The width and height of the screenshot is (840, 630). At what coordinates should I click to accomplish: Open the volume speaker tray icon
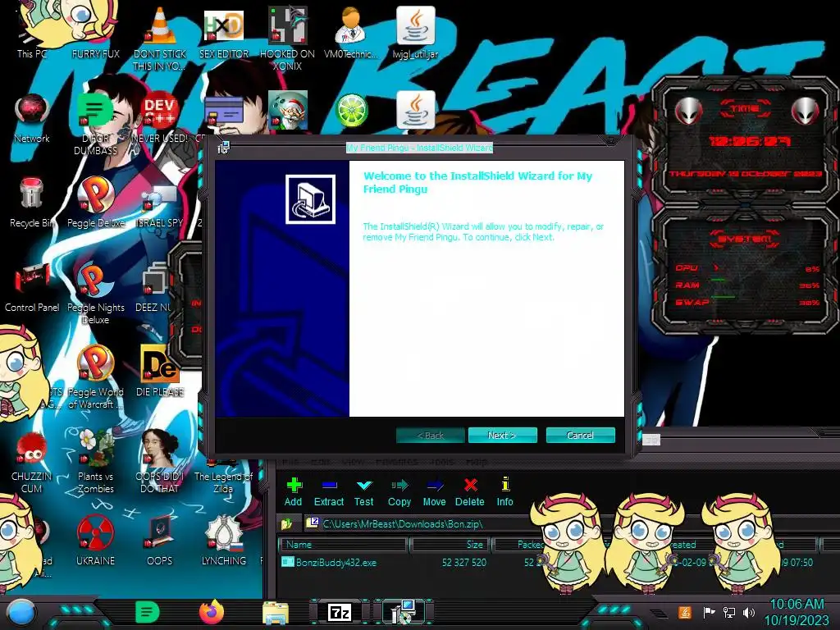[749, 612]
